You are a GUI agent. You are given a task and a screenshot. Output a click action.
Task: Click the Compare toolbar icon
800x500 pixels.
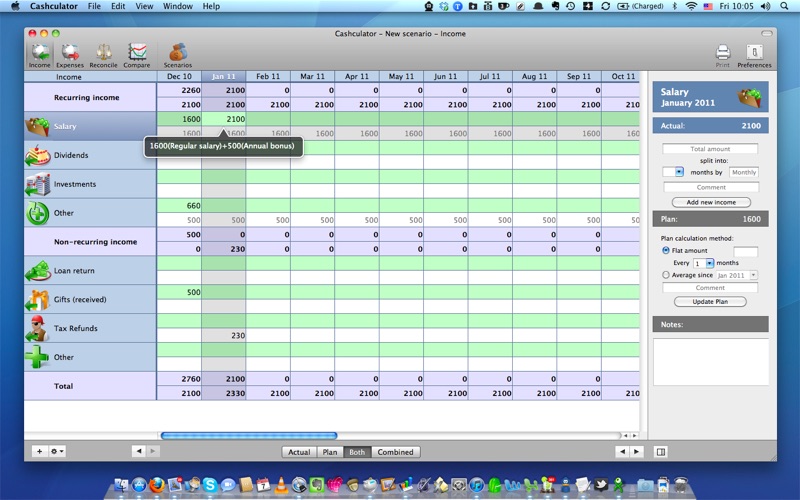(x=138, y=54)
